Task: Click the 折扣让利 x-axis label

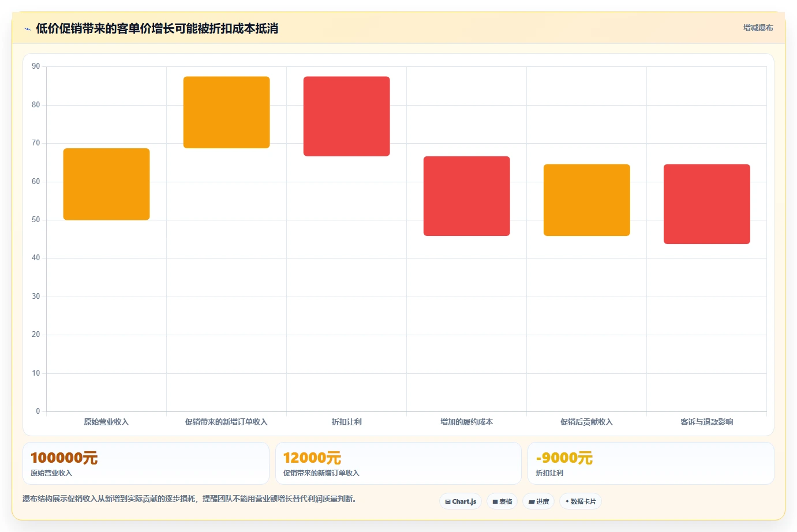Action: 346,422
